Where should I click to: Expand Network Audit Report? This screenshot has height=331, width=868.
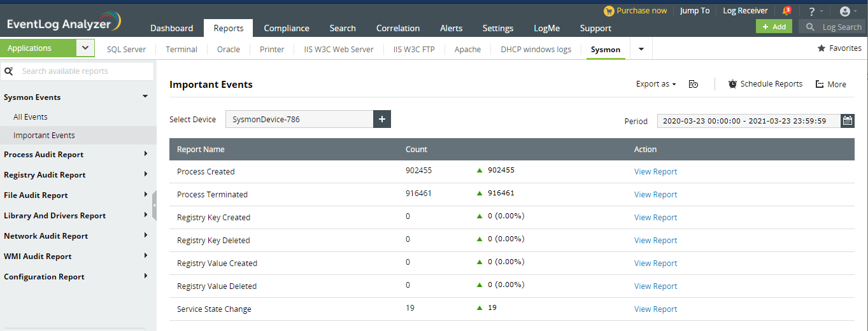point(146,236)
